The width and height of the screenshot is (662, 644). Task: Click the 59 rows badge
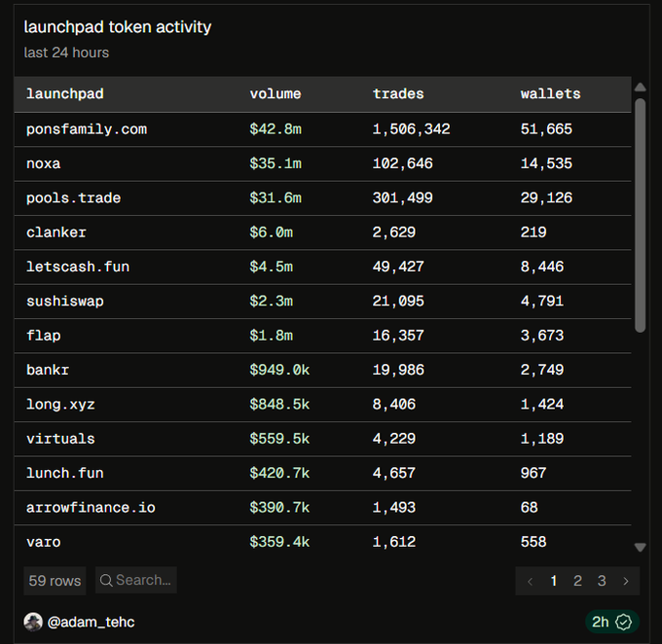[x=55, y=581]
